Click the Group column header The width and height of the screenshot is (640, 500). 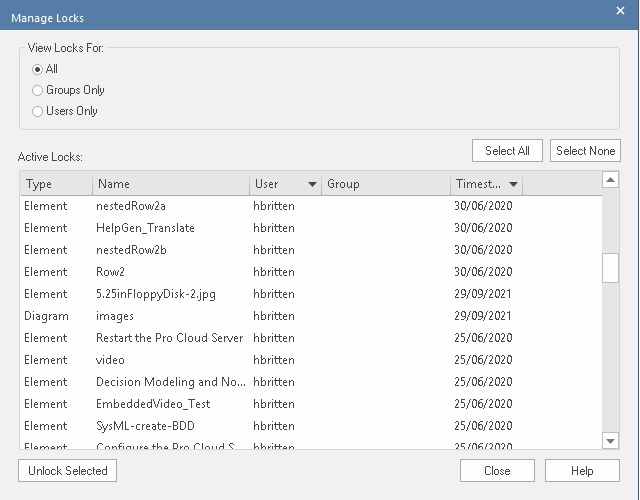385,184
